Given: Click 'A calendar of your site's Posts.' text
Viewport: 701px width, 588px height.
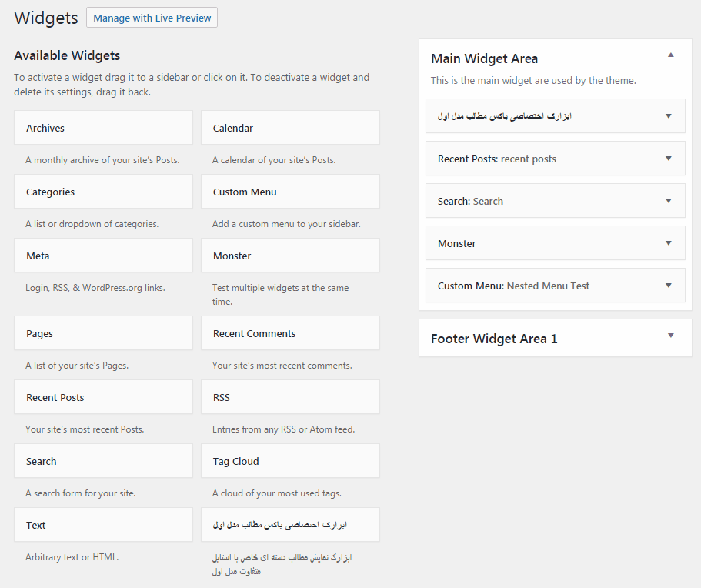Looking at the screenshot, I should [x=274, y=160].
